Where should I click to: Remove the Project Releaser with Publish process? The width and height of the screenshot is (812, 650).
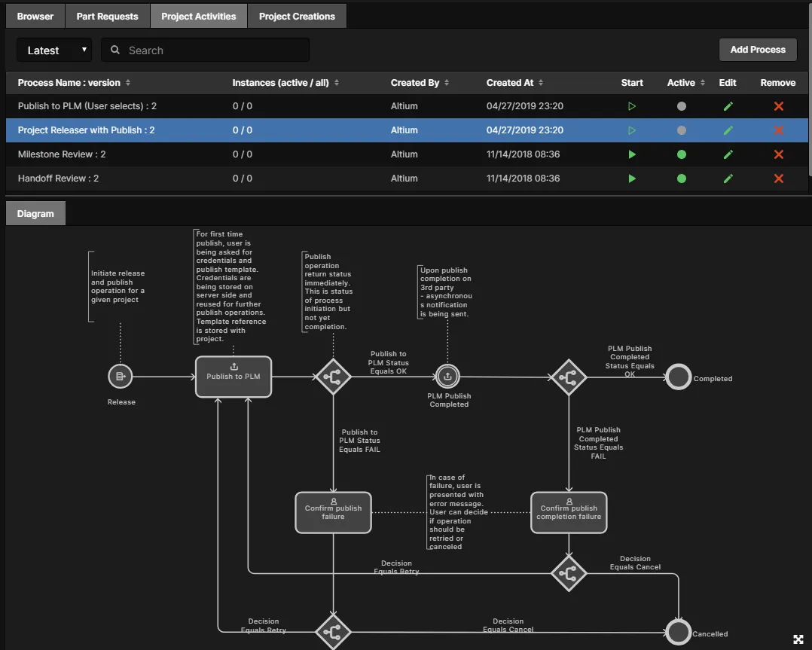pos(778,130)
